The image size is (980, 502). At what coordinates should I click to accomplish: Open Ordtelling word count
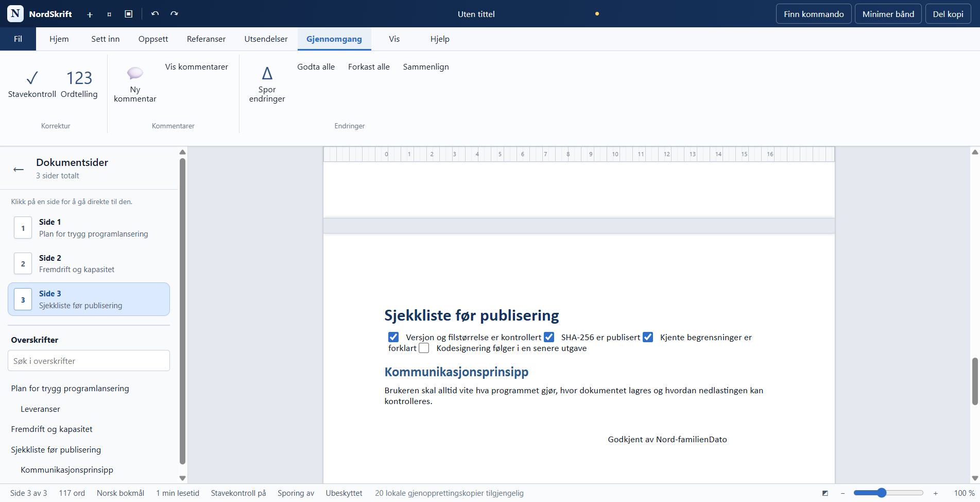coord(79,85)
